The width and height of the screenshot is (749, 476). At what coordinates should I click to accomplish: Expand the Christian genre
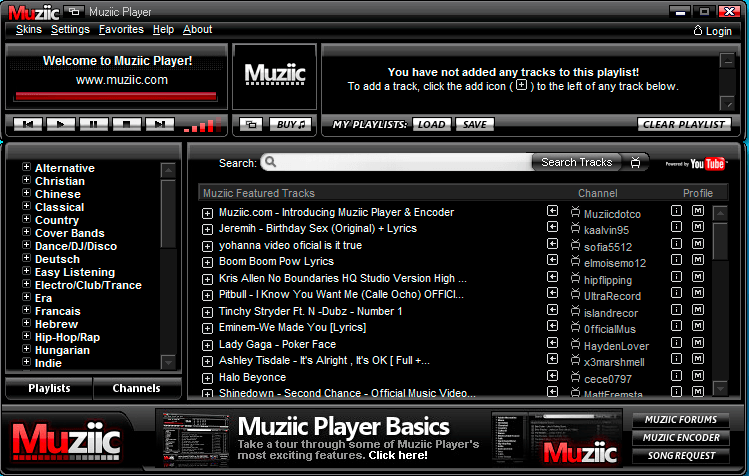coord(26,180)
